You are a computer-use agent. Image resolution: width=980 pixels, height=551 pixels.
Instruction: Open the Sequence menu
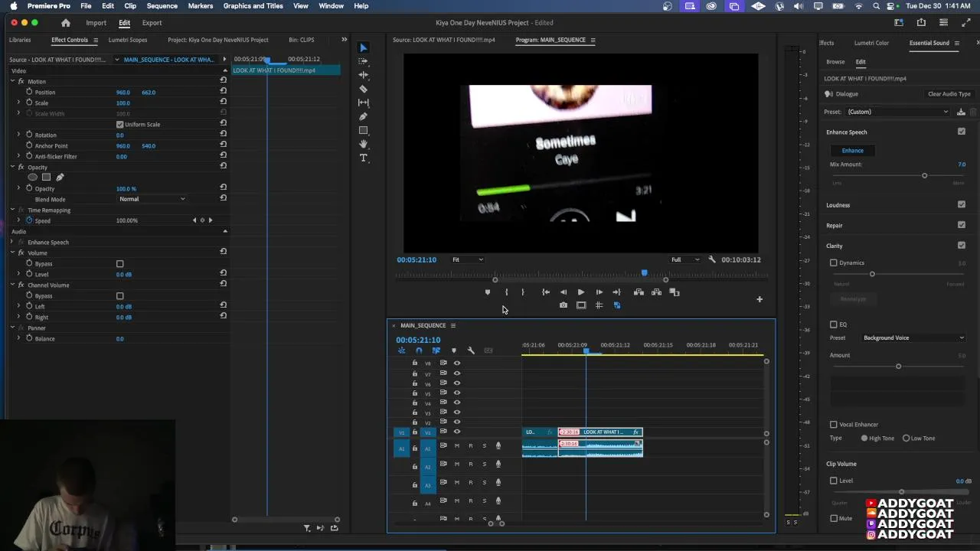click(x=162, y=6)
